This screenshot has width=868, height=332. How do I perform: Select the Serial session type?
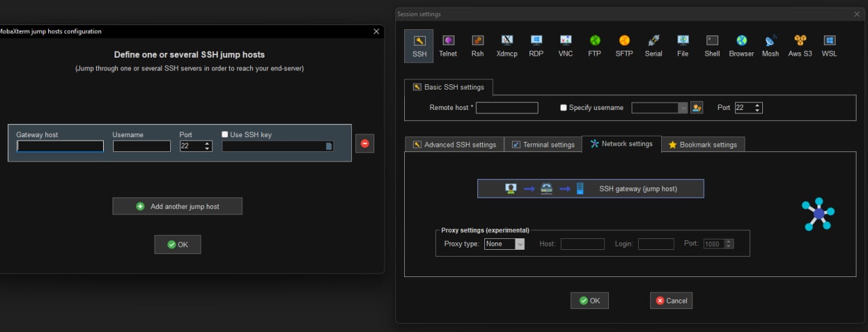654,46
